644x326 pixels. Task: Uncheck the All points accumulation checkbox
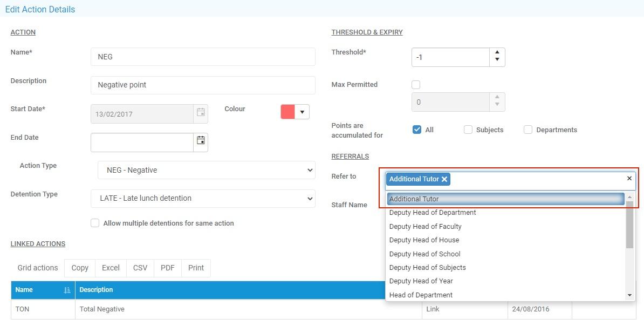[x=417, y=130]
